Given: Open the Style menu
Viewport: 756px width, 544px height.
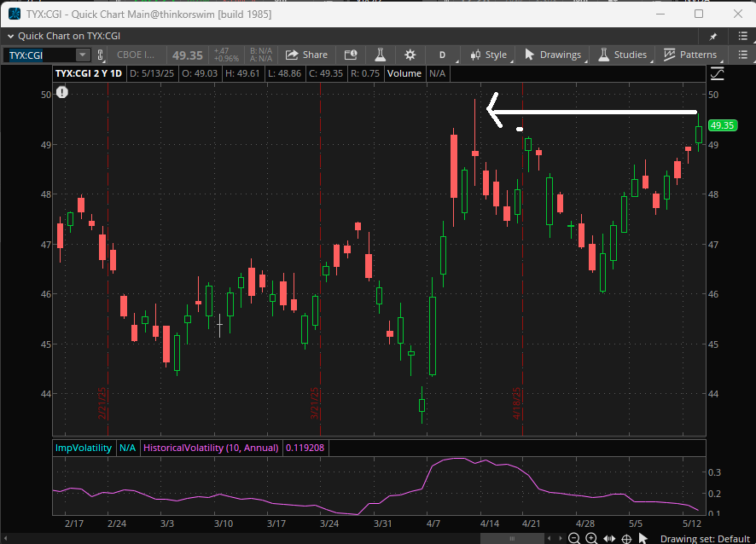Looking at the screenshot, I should coord(489,55).
